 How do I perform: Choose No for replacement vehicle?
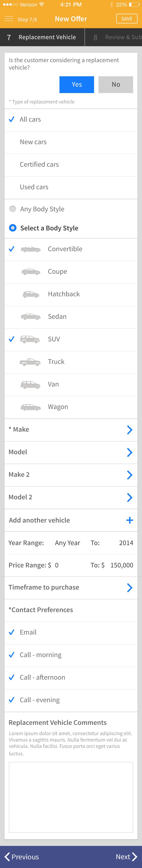116,85
